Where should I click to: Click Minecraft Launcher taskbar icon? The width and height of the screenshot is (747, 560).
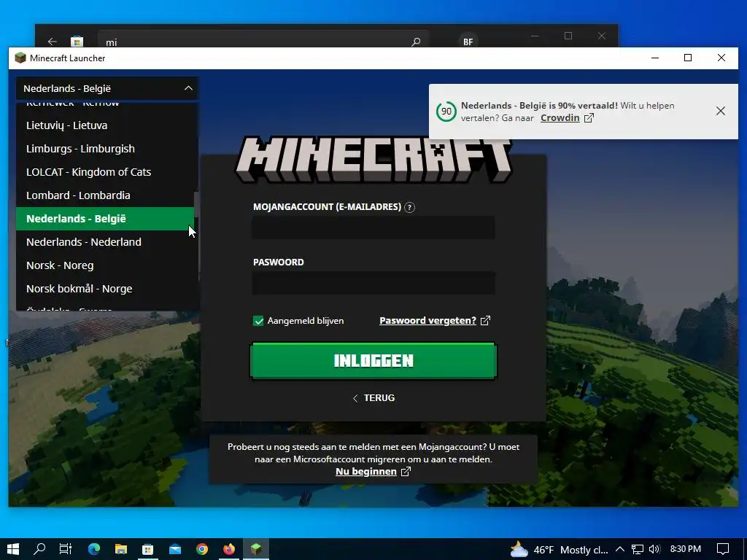click(256, 549)
